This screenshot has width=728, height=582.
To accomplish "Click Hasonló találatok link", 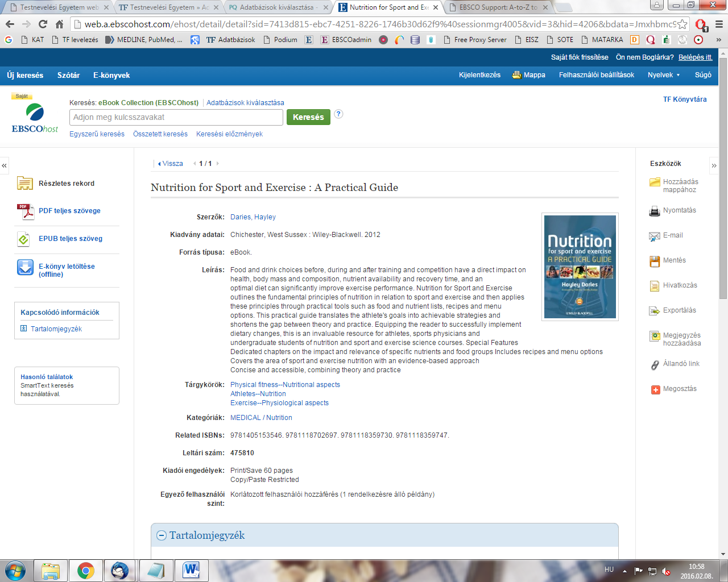I will pyautogui.click(x=47, y=377).
